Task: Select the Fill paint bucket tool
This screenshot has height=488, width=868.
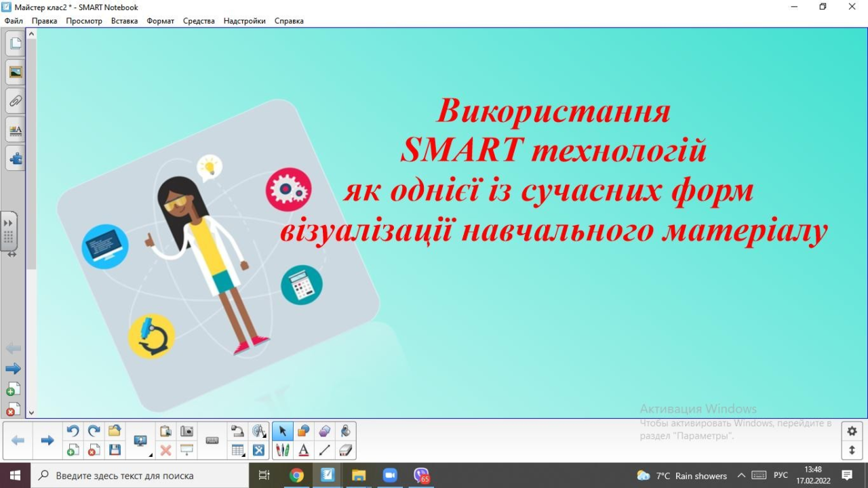Action: (345, 431)
